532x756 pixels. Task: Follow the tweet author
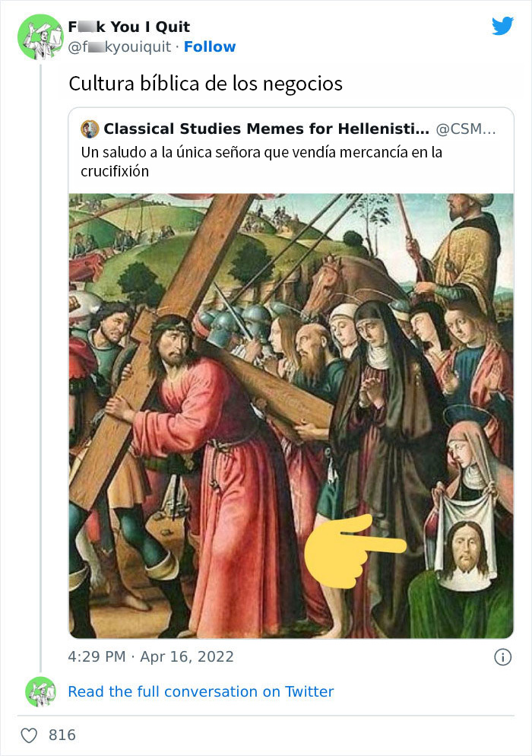pyautogui.click(x=210, y=46)
